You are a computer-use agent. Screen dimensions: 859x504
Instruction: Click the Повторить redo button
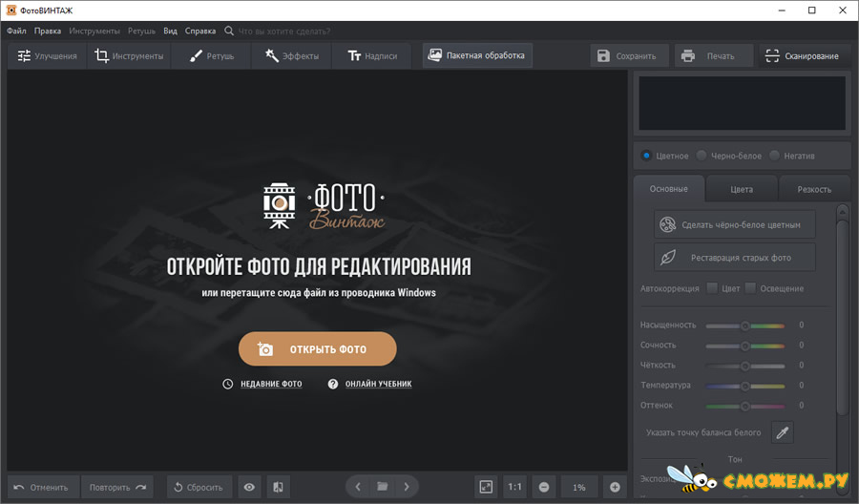coord(117,487)
